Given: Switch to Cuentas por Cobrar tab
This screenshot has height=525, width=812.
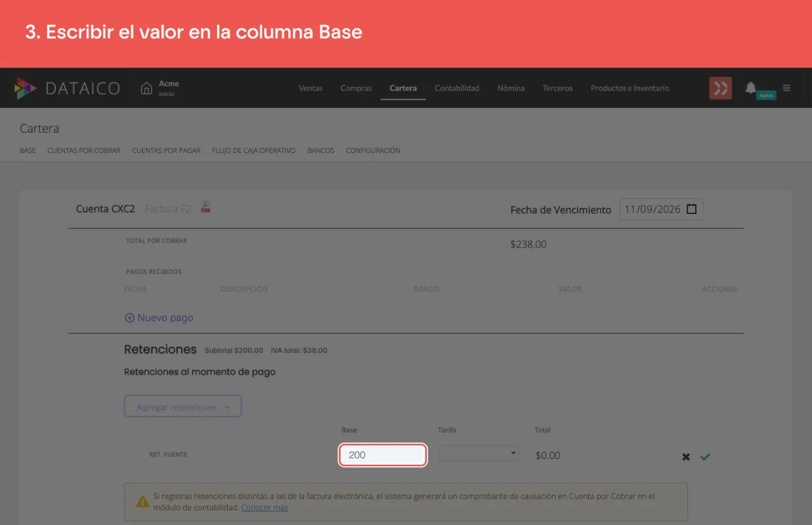Looking at the screenshot, I should (x=84, y=150).
